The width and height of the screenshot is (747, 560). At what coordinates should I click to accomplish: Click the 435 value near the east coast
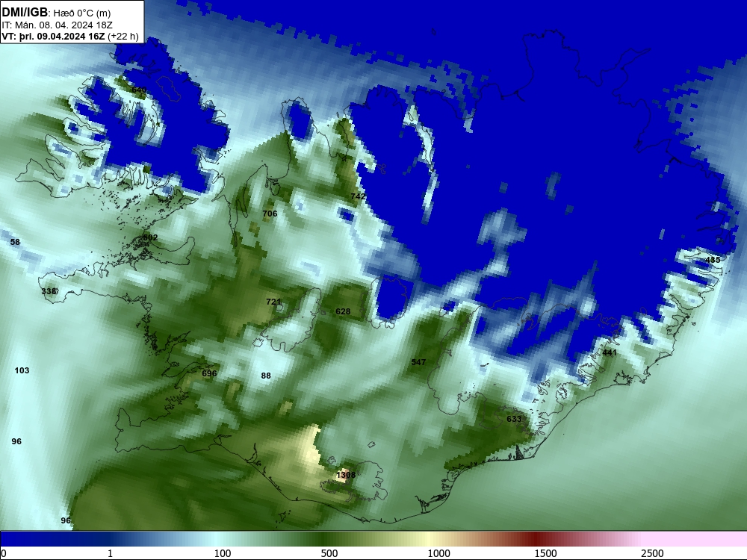point(713,260)
